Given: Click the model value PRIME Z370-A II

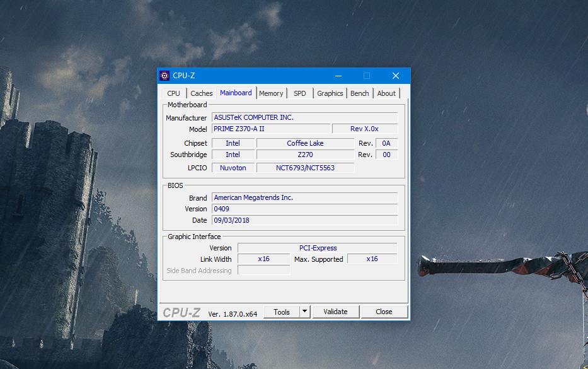Looking at the screenshot, I should (271, 129).
